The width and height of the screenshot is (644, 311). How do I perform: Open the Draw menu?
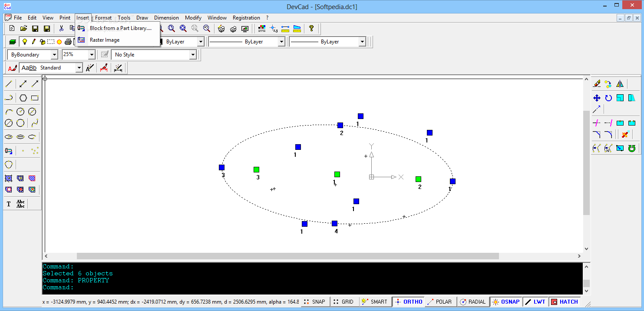point(142,18)
